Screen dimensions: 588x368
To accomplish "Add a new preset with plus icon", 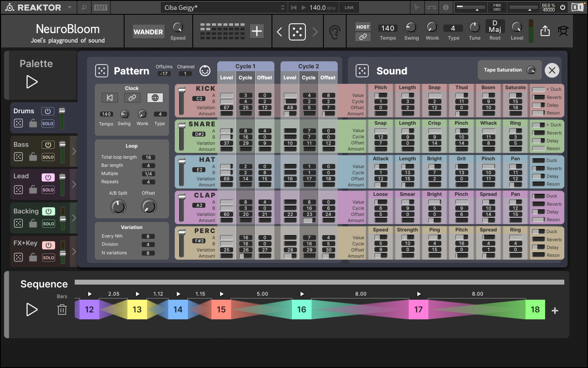I will 257,31.
